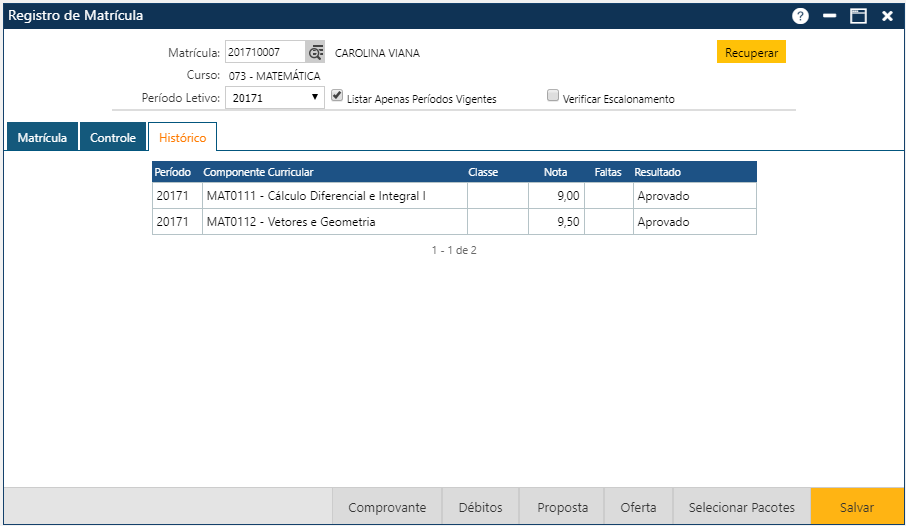This screenshot has width=906, height=526.
Task: Select the Cálculo Diferencial e Integral I row
Action: 316,196
